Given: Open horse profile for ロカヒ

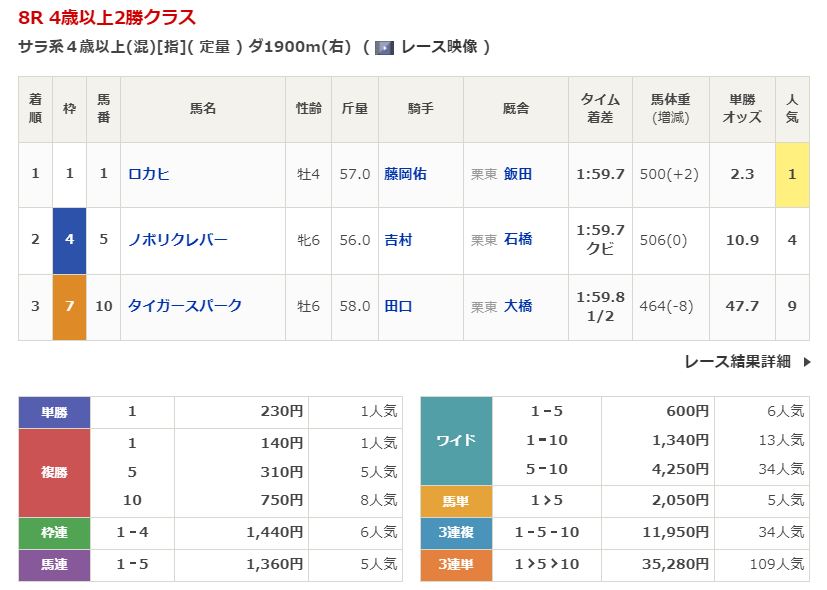Looking at the screenshot, I should (149, 174).
